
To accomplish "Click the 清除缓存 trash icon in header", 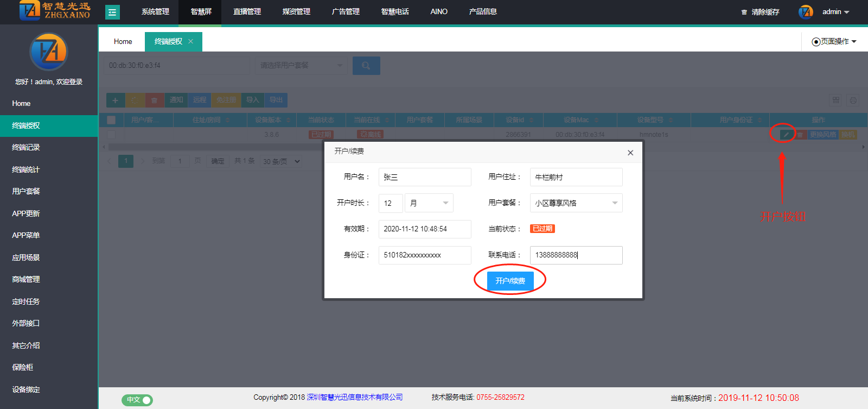I will click(744, 12).
